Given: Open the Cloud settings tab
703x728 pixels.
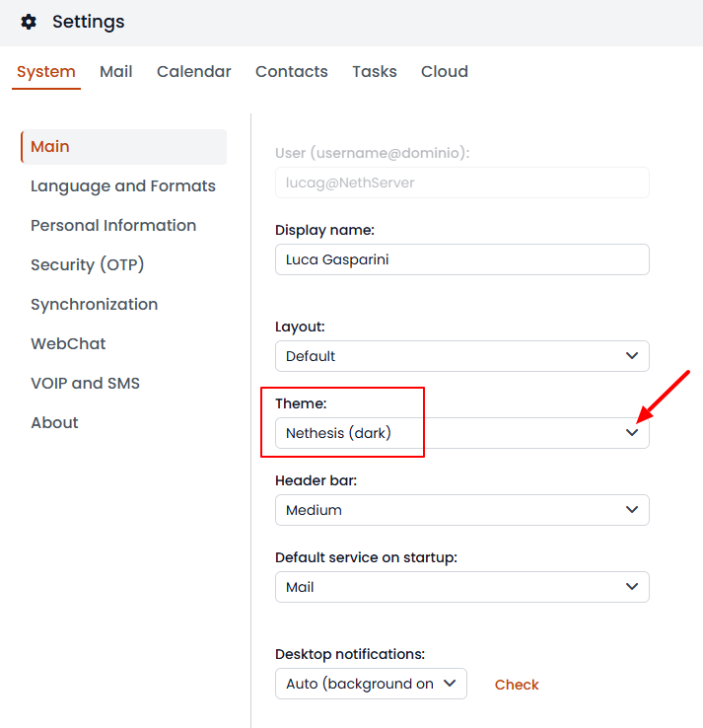Looking at the screenshot, I should (x=445, y=72).
